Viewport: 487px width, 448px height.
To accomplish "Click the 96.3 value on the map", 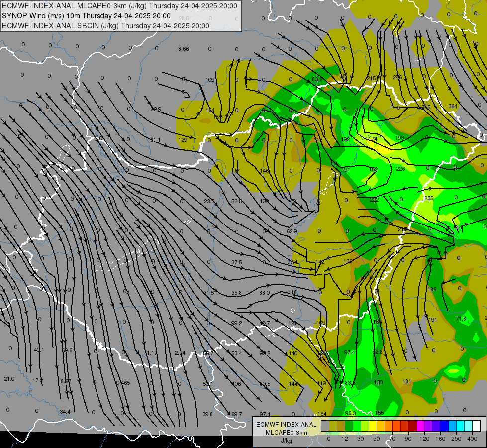I will [350, 413].
